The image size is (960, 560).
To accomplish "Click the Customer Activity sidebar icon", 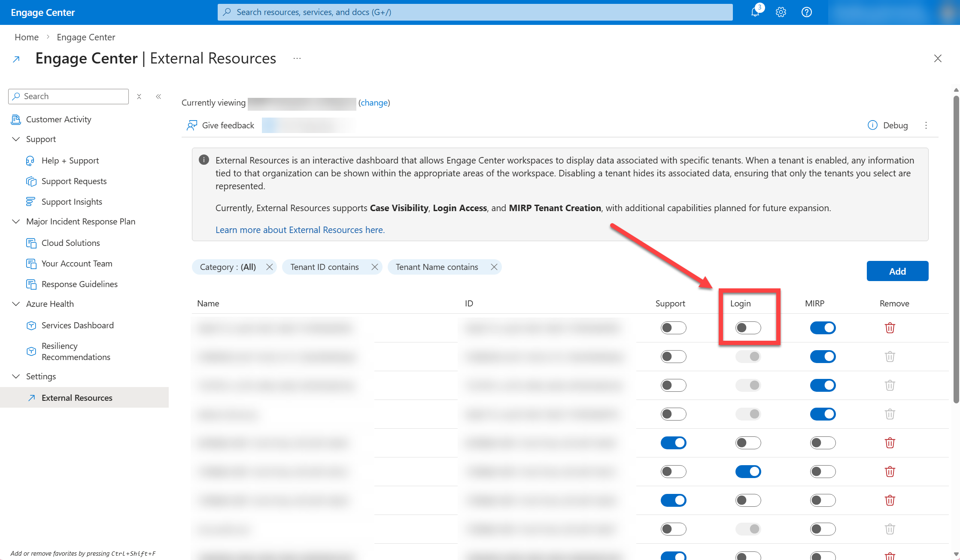I will click(16, 119).
